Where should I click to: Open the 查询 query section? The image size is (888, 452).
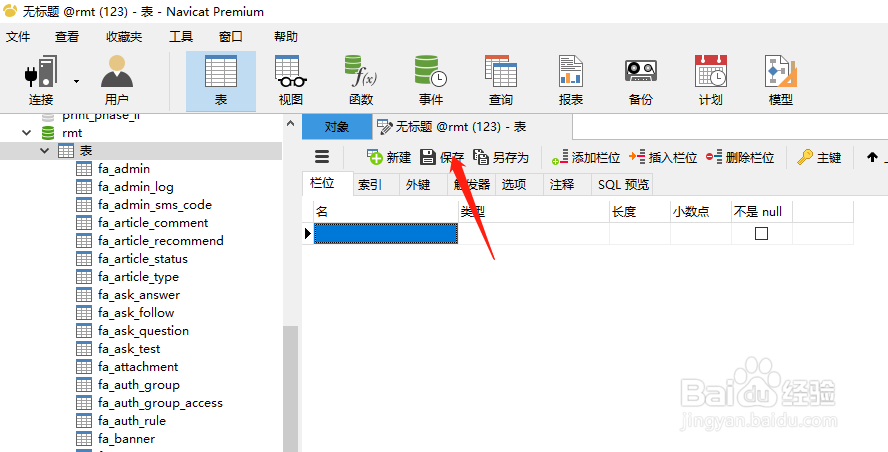501,81
